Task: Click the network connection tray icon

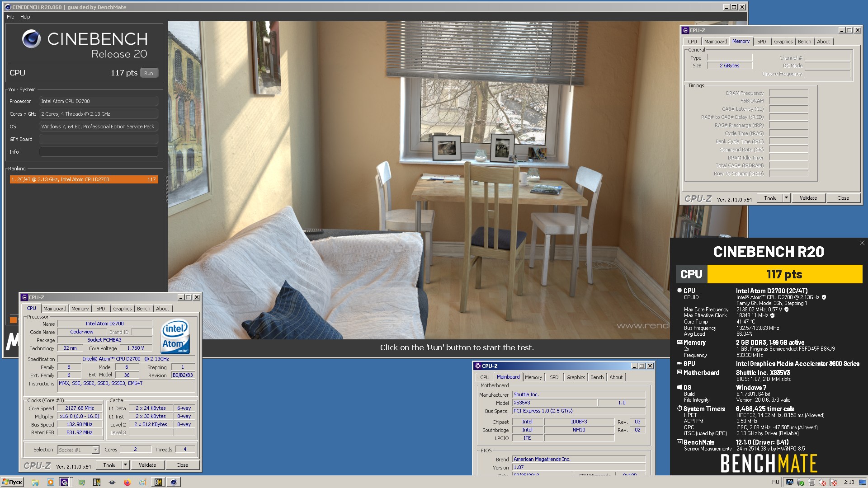Action: point(811,482)
